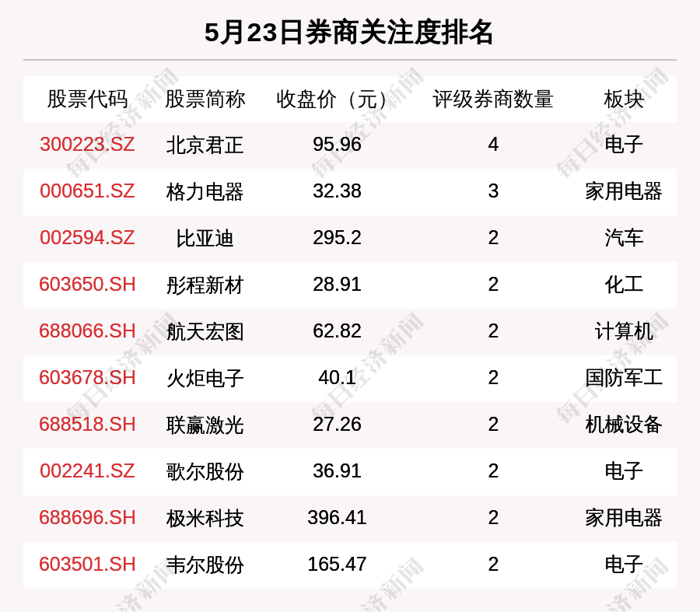Image resolution: width=700 pixels, height=612 pixels.
Task: Click the 股票简称 column header
Action: coord(205,99)
